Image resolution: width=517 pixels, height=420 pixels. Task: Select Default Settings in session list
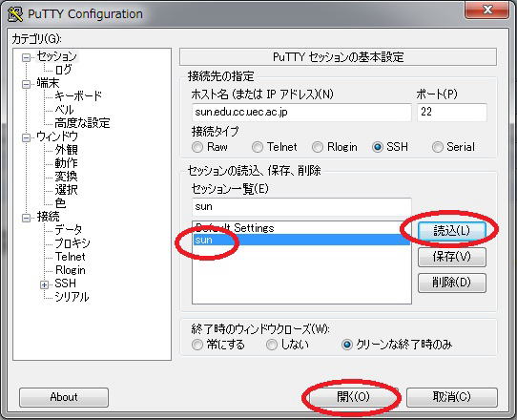point(301,227)
